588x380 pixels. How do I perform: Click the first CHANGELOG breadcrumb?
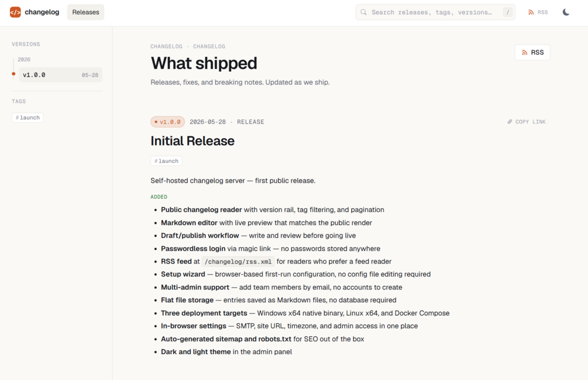tap(166, 46)
